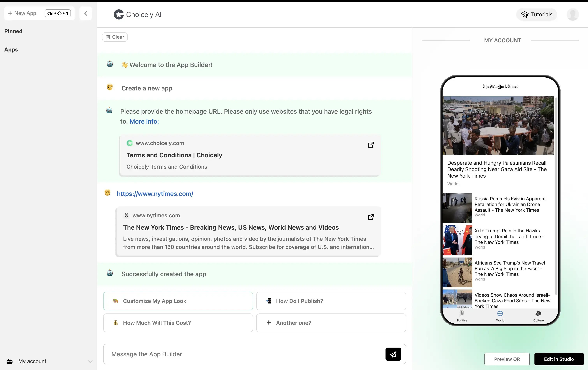The width and height of the screenshot is (588, 370).
Task: Click the Ctrl+Shift+N shortcut badge
Action: [x=58, y=13]
